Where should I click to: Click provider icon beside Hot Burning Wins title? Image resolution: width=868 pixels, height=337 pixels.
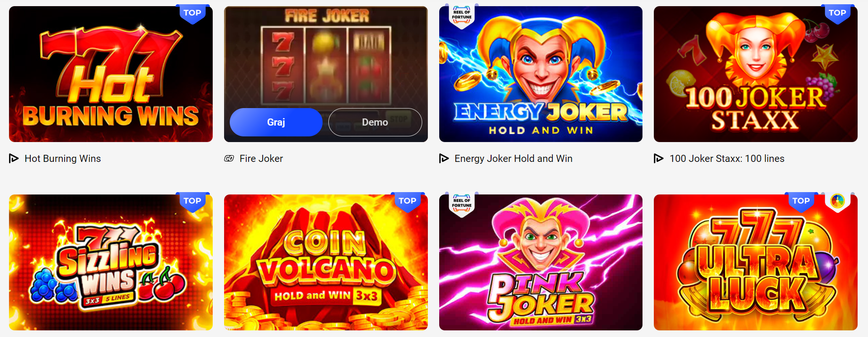pyautogui.click(x=14, y=159)
